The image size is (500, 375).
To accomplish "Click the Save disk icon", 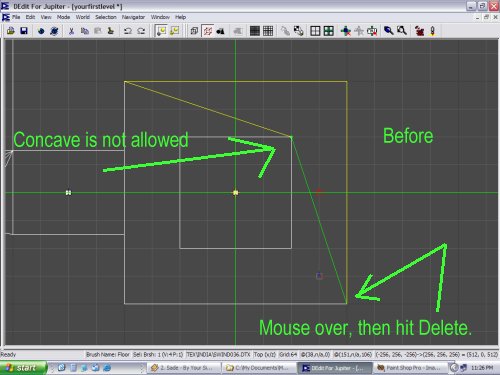I will coord(24,31).
